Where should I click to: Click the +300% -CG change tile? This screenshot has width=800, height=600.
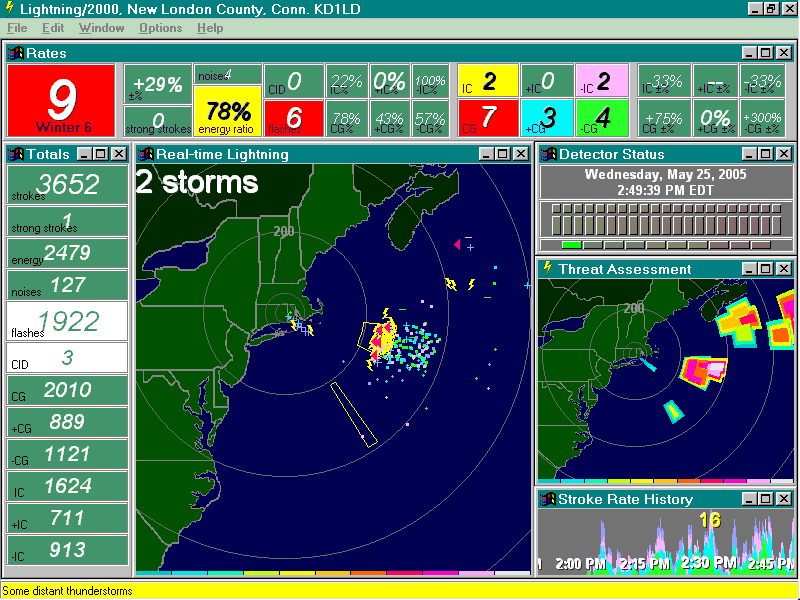click(x=762, y=118)
